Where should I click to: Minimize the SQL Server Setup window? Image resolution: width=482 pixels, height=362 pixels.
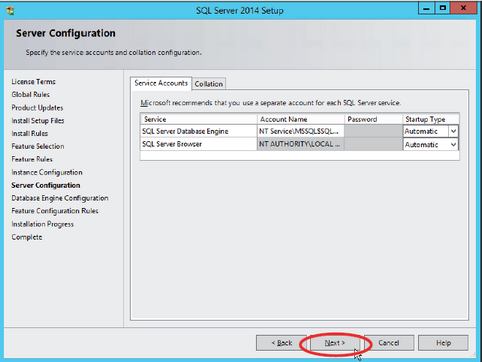(x=426, y=8)
